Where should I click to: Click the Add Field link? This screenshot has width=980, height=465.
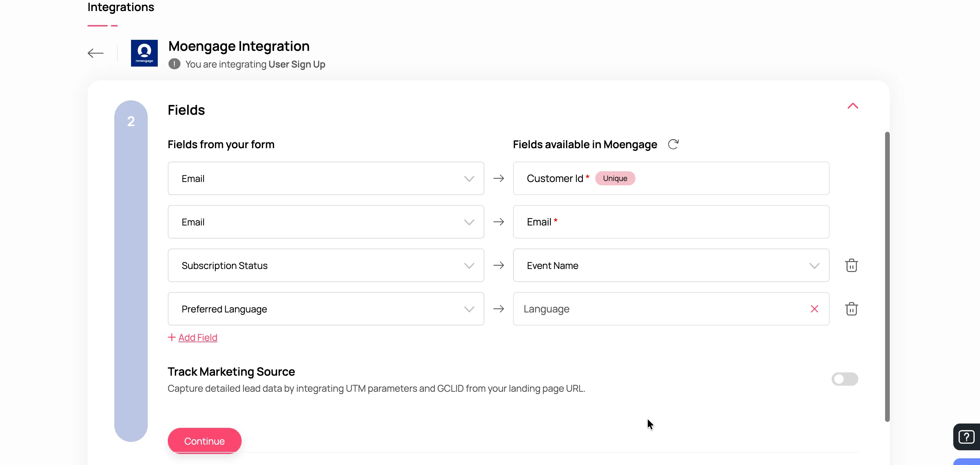tap(198, 338)
